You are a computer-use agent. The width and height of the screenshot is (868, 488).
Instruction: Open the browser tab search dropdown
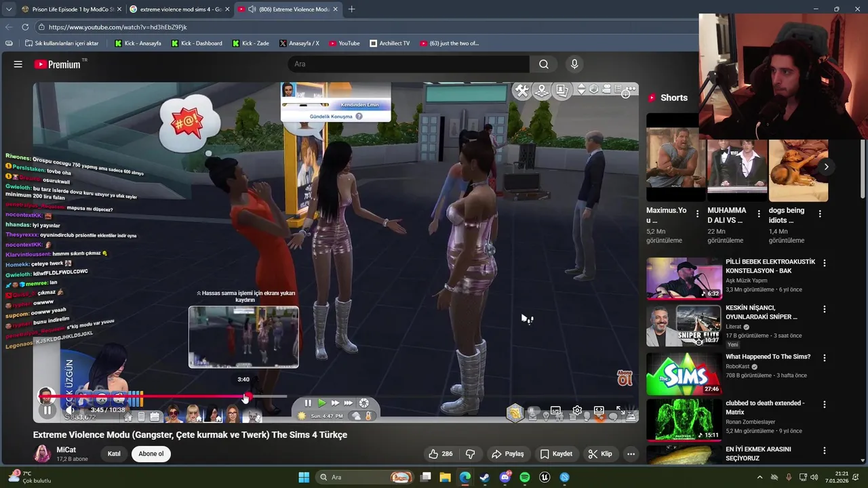click(9, 9)
